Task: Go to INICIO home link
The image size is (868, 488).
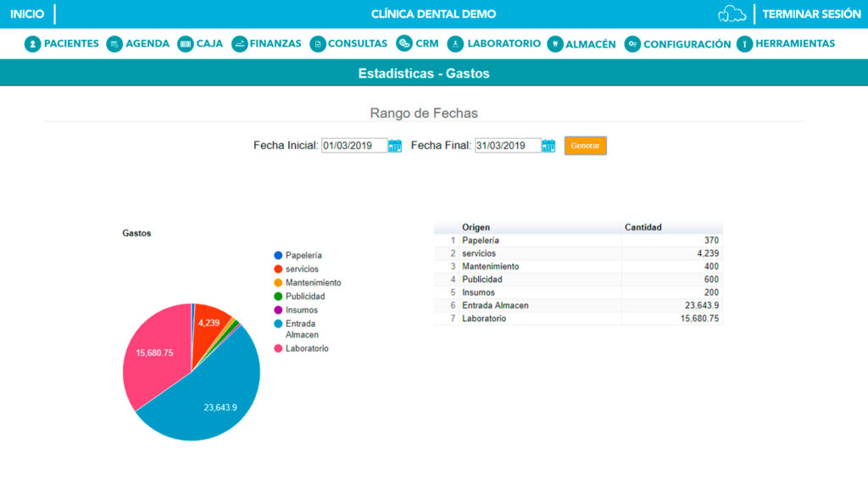Action: (x=26, y=14)
